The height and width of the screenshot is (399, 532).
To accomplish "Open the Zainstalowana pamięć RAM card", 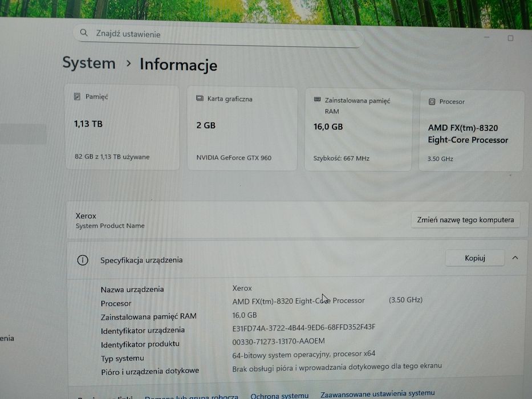I will point(358,130).
